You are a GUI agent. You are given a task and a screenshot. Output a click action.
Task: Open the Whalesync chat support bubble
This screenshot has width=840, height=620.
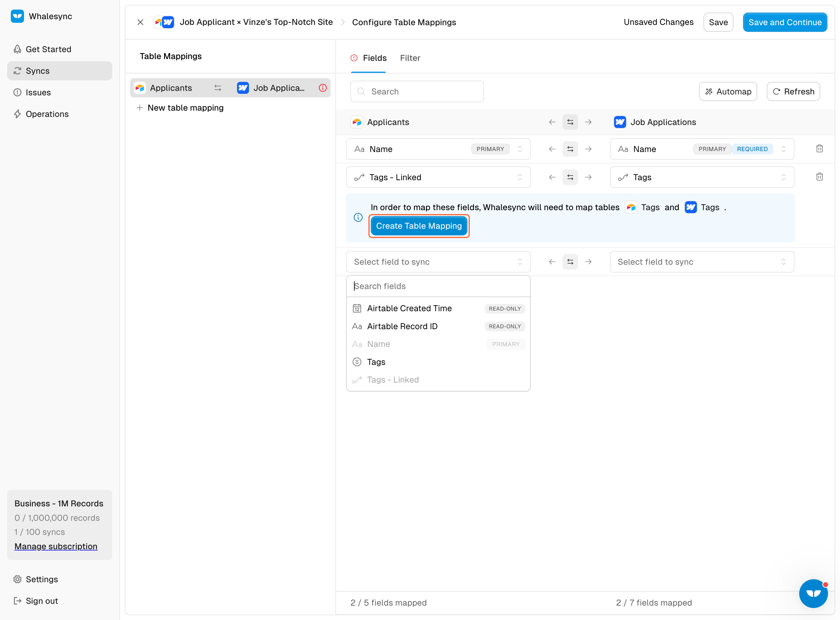click(813, 593)
